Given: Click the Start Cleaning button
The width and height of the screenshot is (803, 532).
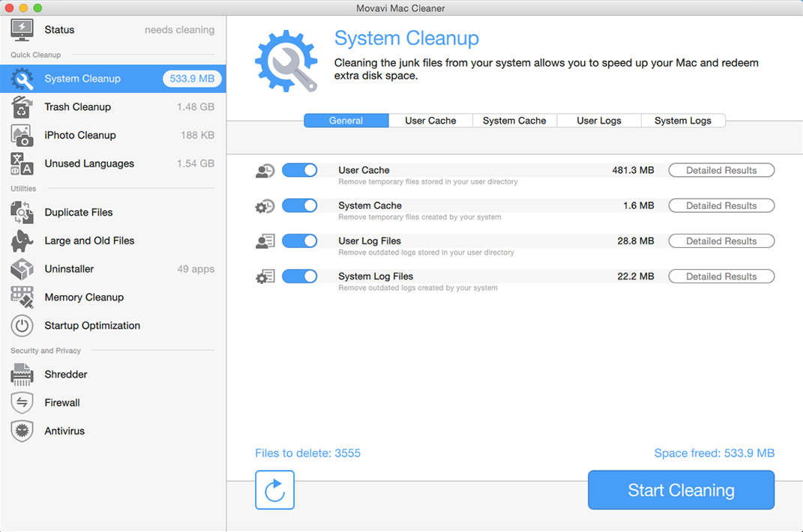Looking at the screenshot, I should tap(681, 490).
